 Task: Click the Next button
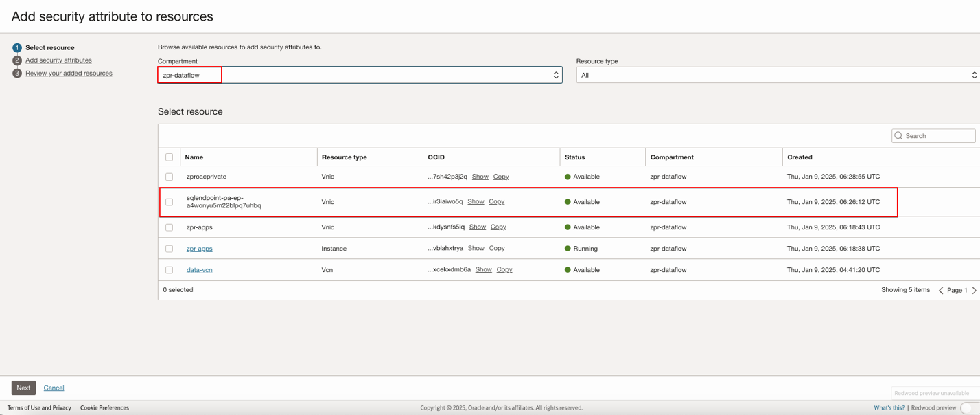(23, 388)
